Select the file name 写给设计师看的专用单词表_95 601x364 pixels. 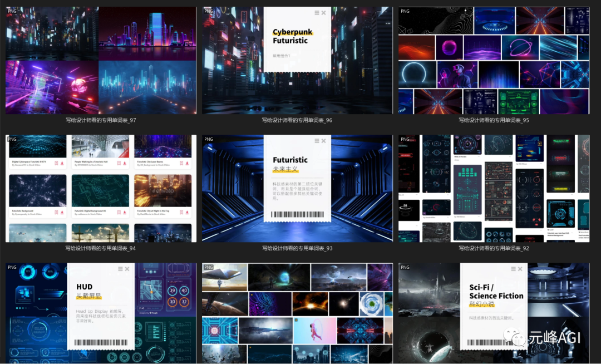pyautogui.click(x=494, y=120)
